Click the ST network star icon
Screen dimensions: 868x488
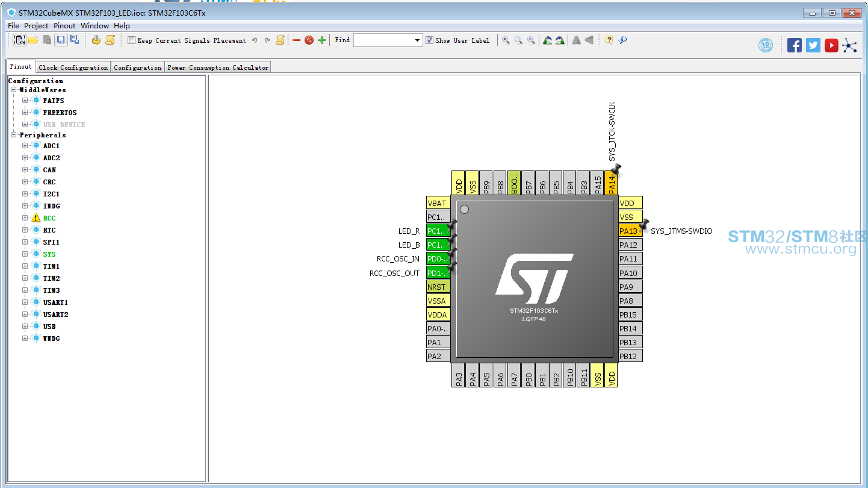pyautogui.click(x=850, y=45)
